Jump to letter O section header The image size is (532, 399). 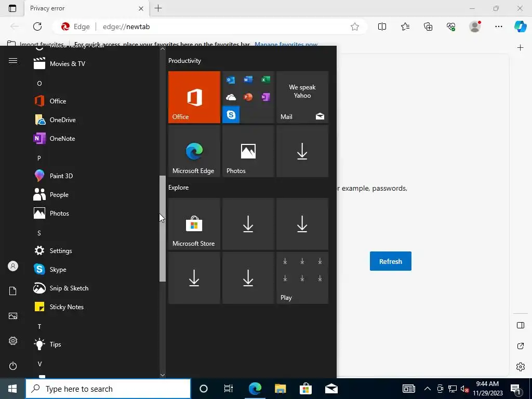(39, 84)
